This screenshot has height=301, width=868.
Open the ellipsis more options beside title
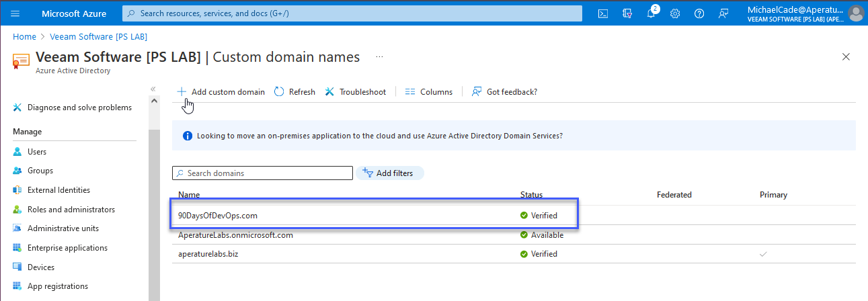click(x=380, y=57)
